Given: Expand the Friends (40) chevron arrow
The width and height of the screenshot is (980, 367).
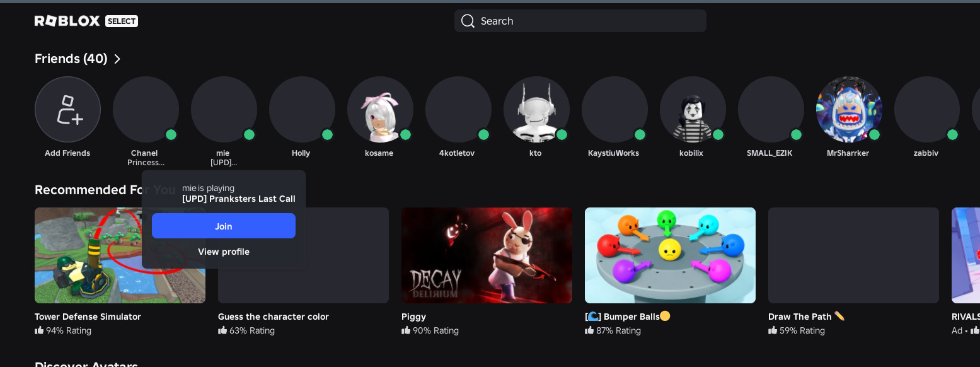Looking at the screenshot, I should [x=117, y=59].
